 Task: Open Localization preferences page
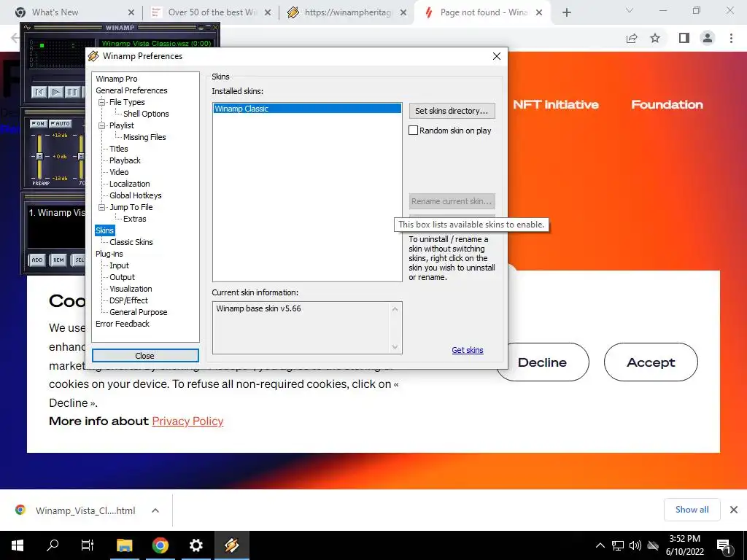click(130, 184)
